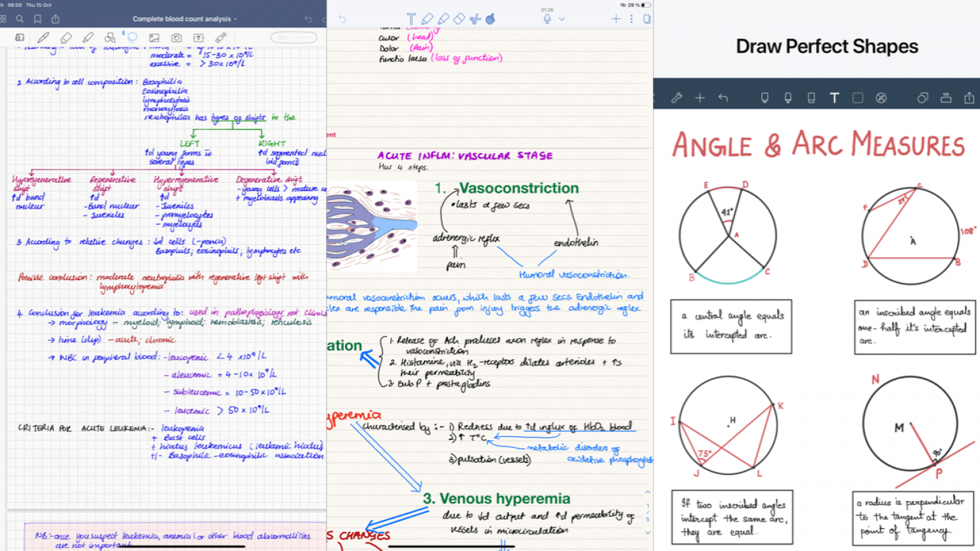Open the wrench settings tool on the right
Image resolution: width=980 pixels, height=551 pixels.
click(678, 98)
